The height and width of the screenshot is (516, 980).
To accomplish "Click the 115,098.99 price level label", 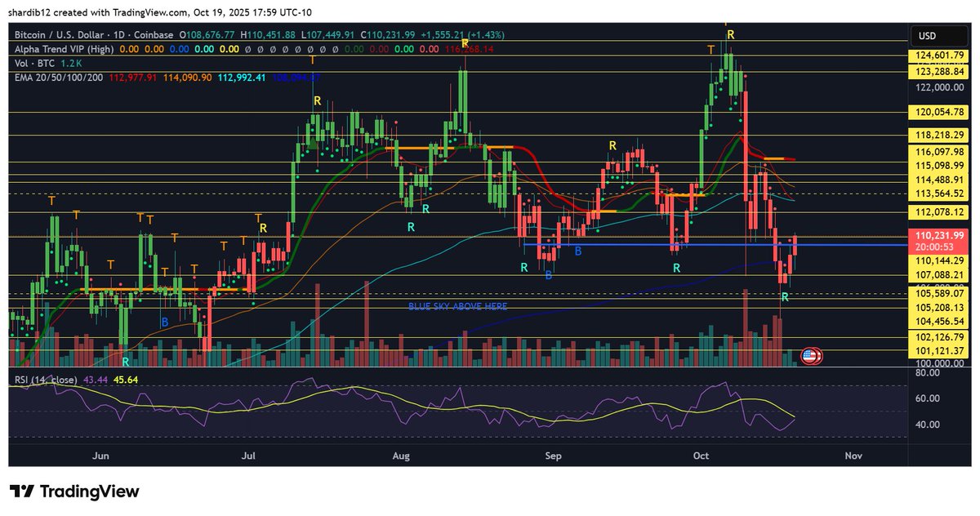I will (x=940, y=166).
